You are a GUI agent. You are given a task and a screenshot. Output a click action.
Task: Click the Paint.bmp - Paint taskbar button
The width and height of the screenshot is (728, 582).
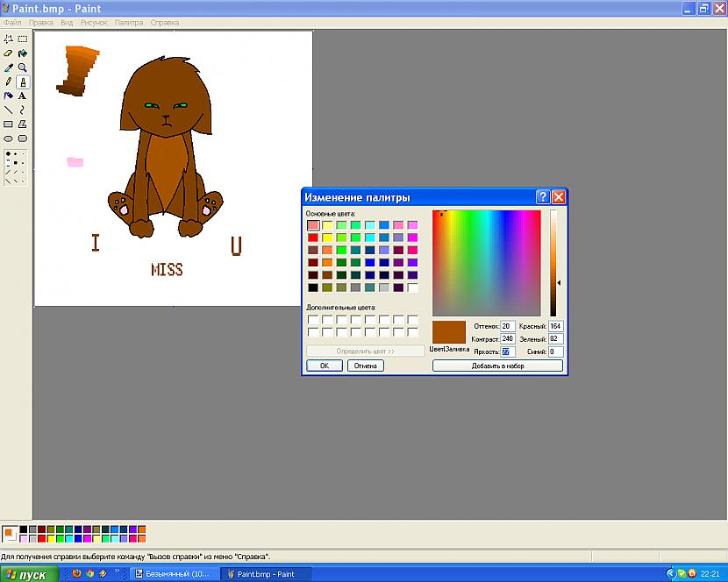click(266, 574)
